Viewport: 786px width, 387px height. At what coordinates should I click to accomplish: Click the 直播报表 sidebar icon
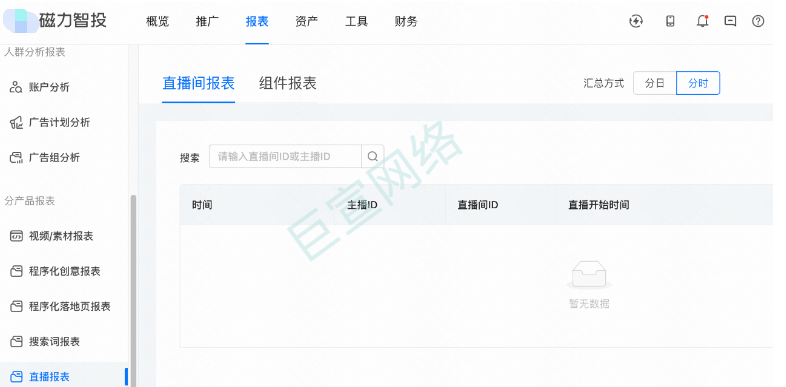16,376
